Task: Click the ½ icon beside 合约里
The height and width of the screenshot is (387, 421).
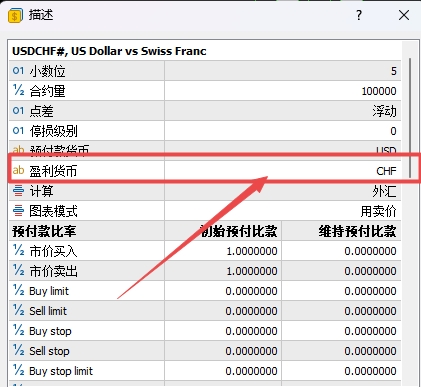Action: 18,90
